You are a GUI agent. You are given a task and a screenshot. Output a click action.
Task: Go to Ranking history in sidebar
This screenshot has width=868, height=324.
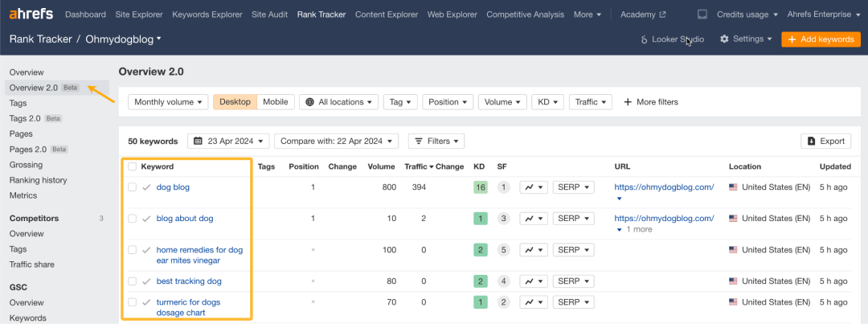click(39, 180)
